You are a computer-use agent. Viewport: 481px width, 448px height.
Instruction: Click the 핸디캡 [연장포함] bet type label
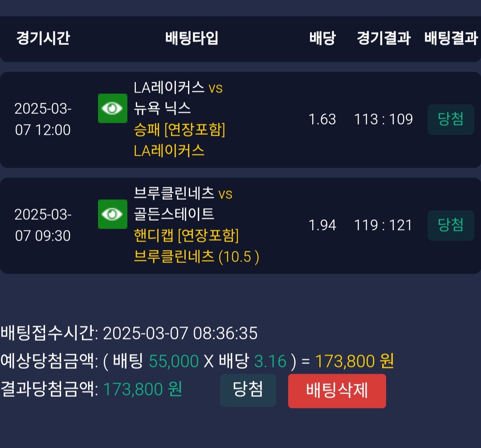pos(186,235)
